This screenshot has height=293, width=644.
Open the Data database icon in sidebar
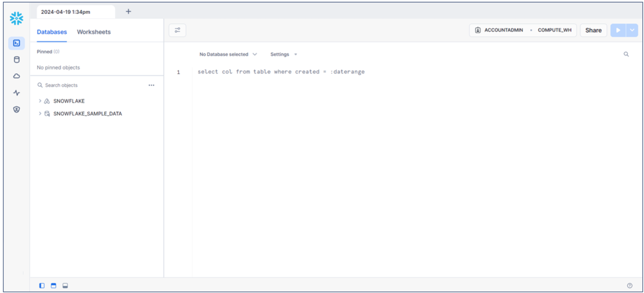pos(16,59)
